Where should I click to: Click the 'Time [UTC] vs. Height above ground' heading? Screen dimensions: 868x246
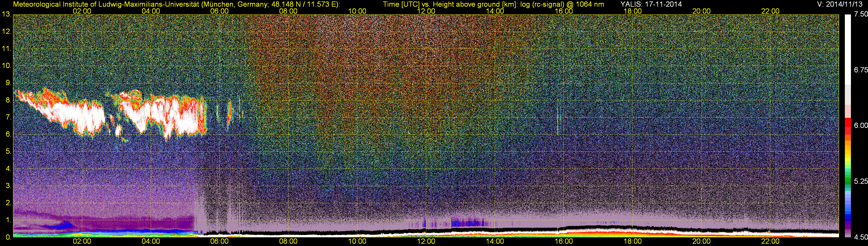pos(442,4)
